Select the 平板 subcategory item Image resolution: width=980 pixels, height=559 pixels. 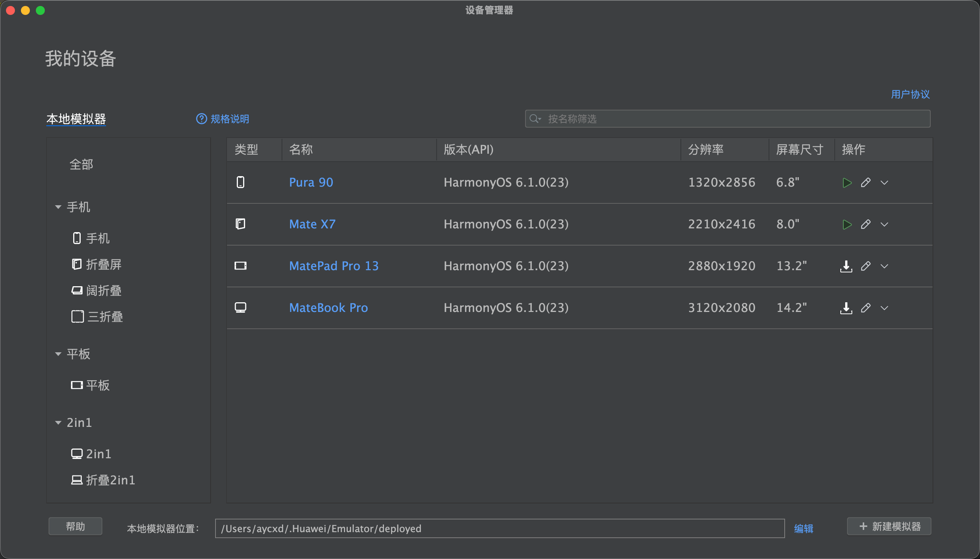91,385
